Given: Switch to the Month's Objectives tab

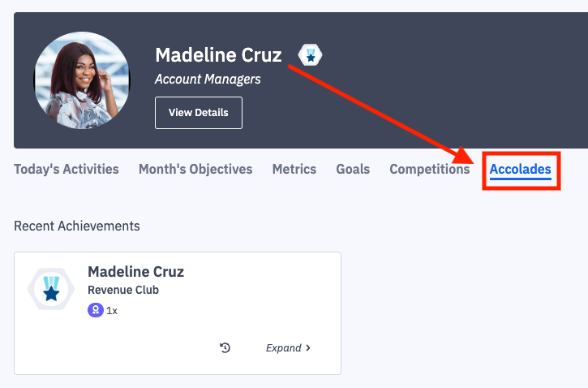Looking at the screenshot, I should [x=195, y=170].
